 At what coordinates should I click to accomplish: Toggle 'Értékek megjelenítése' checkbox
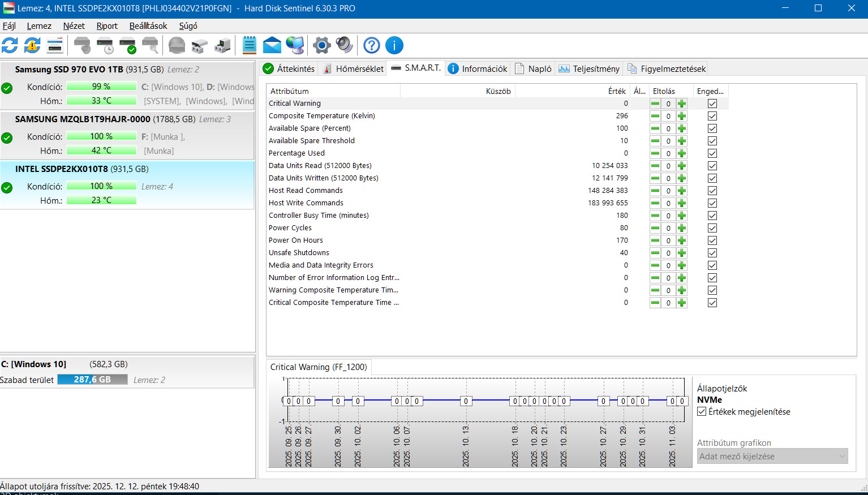click(702, 412)
